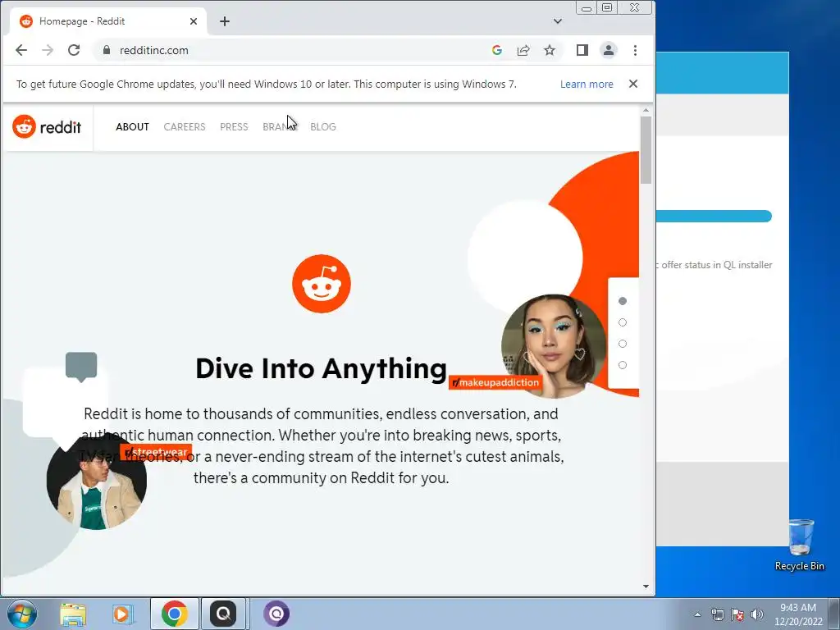Open the PRESS section
Screen dimensions: 840x630
tap(234, 127)
